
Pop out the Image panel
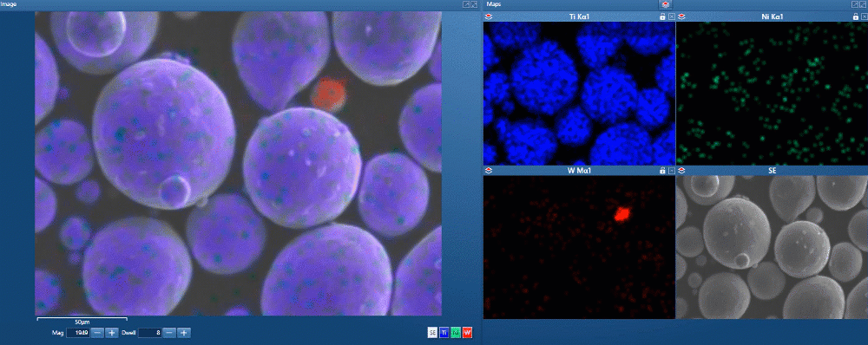466,4
